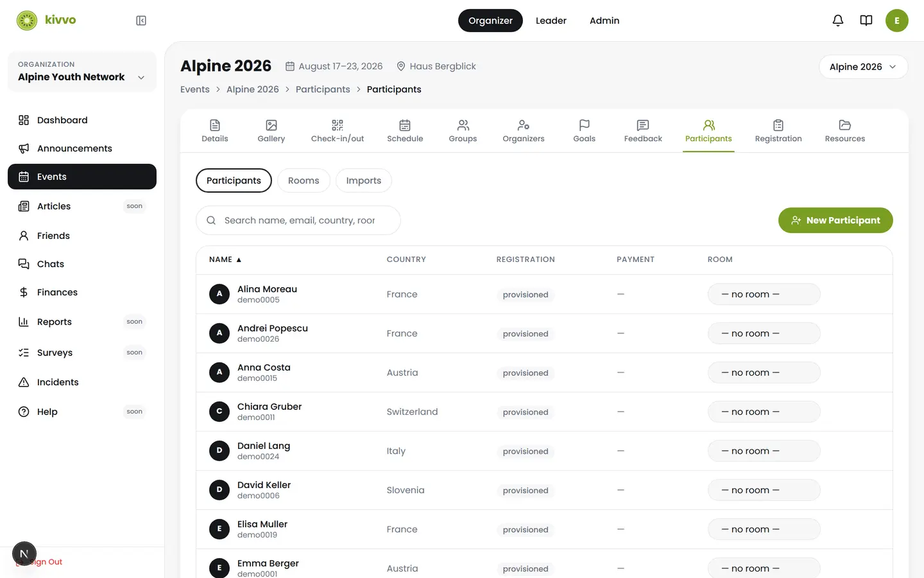Open the user avatar E menu
This screenshot has height=578, width=924.
click(897, 21)
